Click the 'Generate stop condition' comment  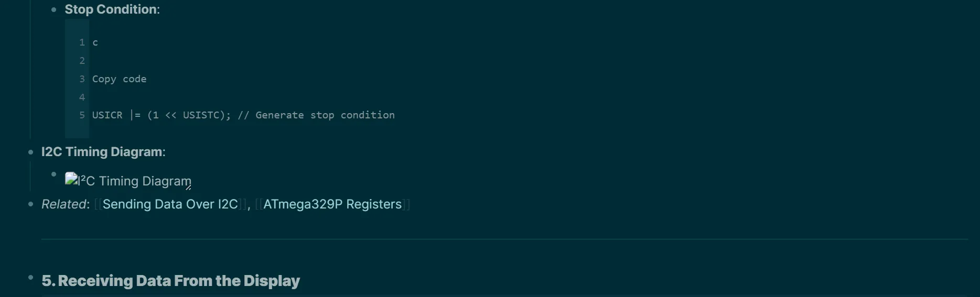pos(325,115)
